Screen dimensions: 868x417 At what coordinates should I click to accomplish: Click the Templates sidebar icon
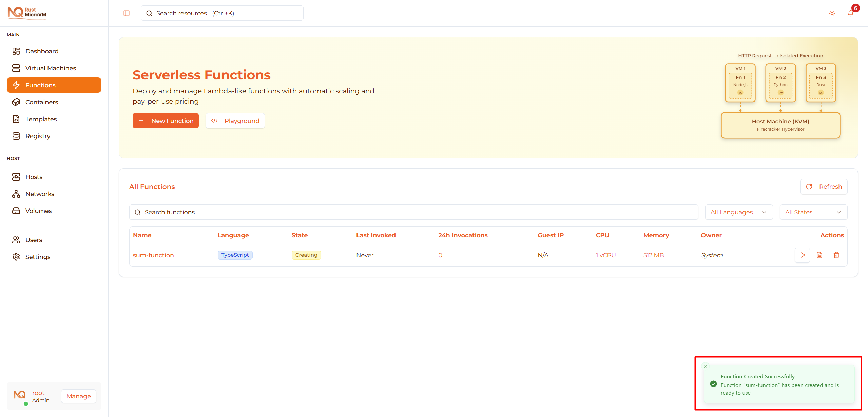(x=16, y=119)
